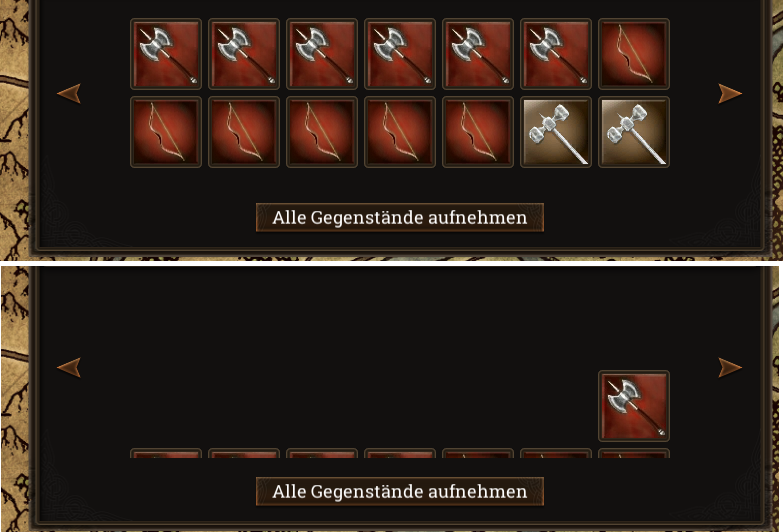Screen dimensions: 783x532
Task: Choose the third bow in second row
Action: 322,132
